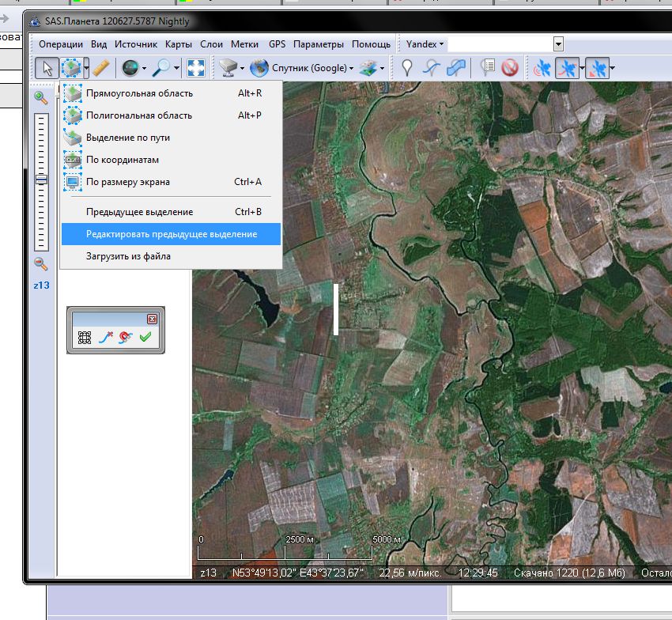This screenshot has width=672, height=620.
Task: Click Редактировать предыдущее выделение option
Action: point(171,234)
